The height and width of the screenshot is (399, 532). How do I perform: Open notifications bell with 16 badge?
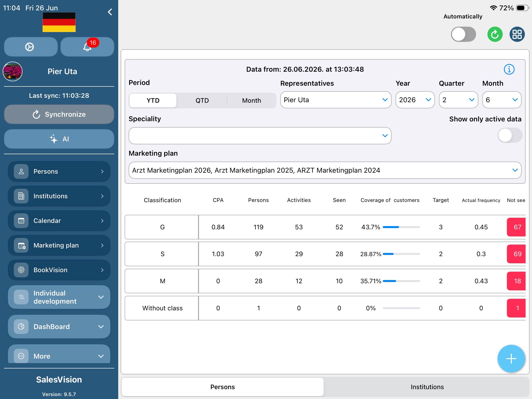click(87, 47)
